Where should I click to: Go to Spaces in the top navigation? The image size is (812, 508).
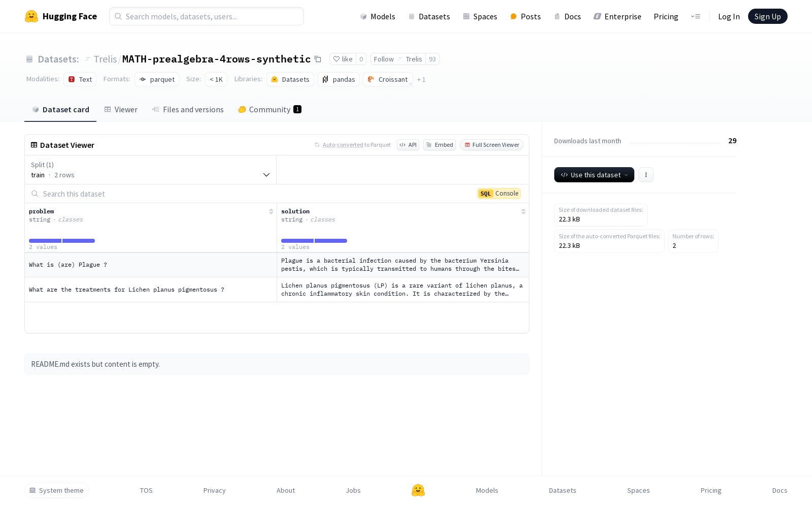coord(480,16)
